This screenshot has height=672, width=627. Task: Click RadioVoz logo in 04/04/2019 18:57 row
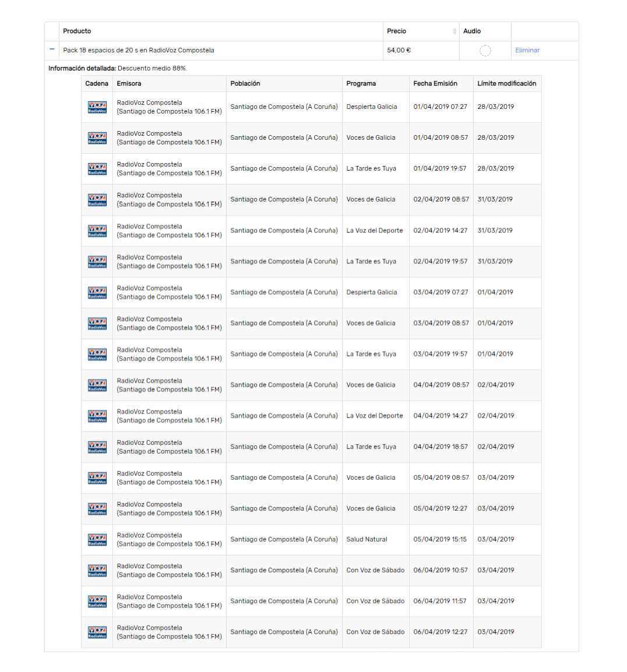(x=97, y=447)
